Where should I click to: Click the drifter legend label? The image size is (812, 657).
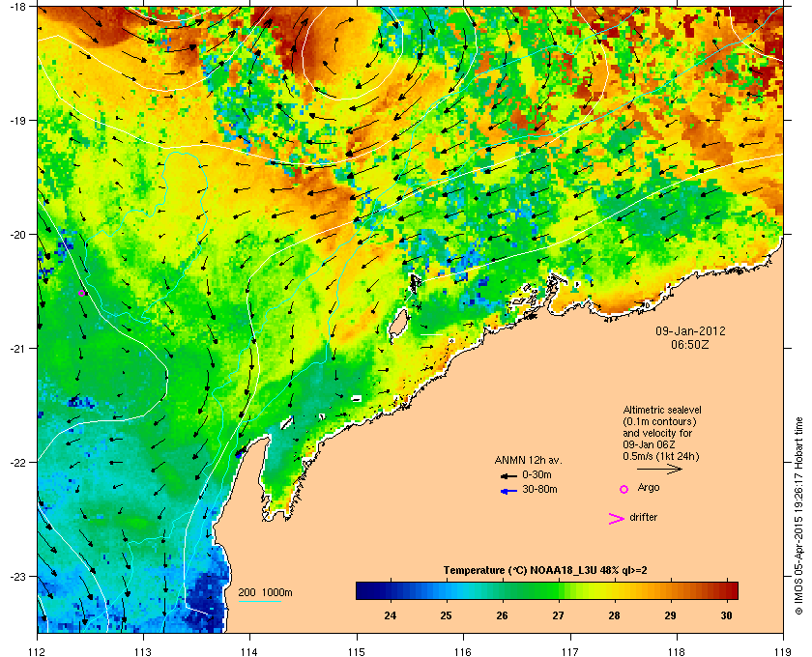coord(644,517)
